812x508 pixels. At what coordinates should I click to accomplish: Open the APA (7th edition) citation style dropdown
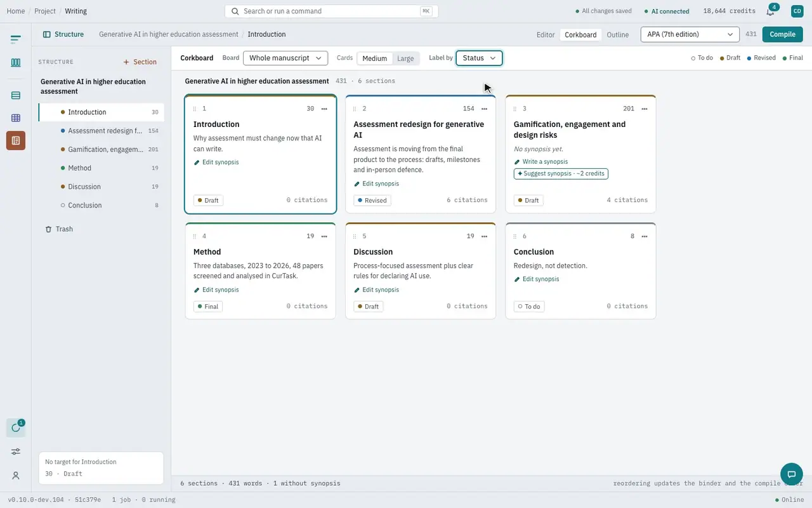(690, 34)
